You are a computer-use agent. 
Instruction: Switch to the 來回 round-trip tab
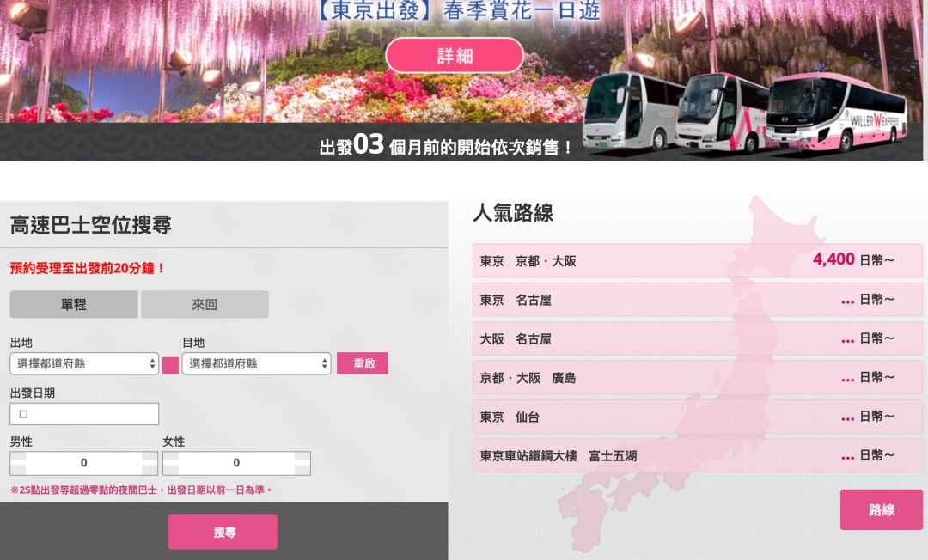[205, 303]
